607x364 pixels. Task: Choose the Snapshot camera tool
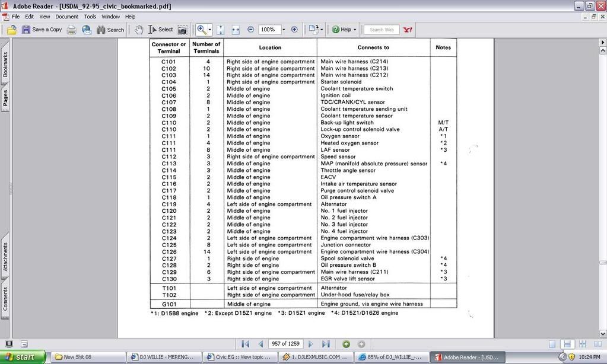pos(182,30)
